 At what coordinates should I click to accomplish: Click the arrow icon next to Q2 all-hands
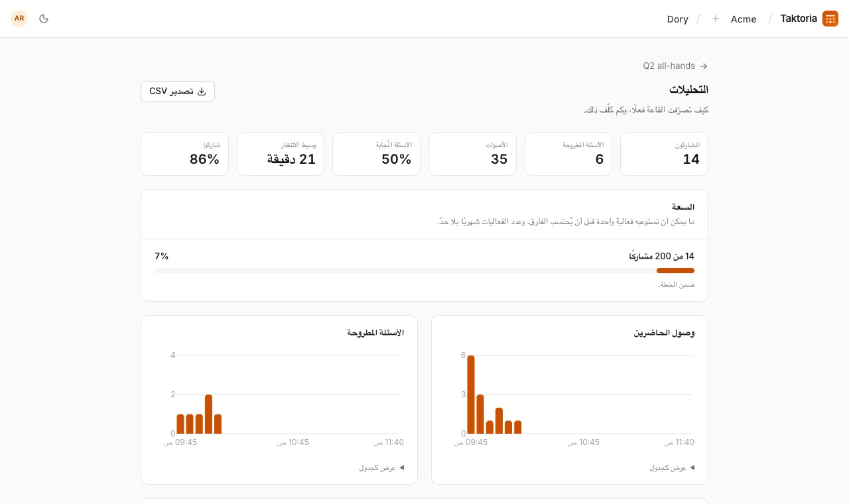(704, 66)
